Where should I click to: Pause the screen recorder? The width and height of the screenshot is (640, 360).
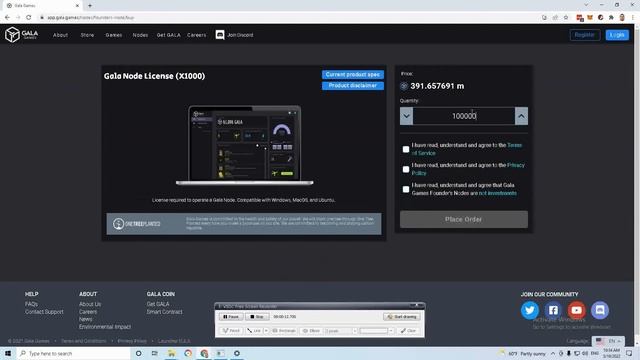(231, 317)
